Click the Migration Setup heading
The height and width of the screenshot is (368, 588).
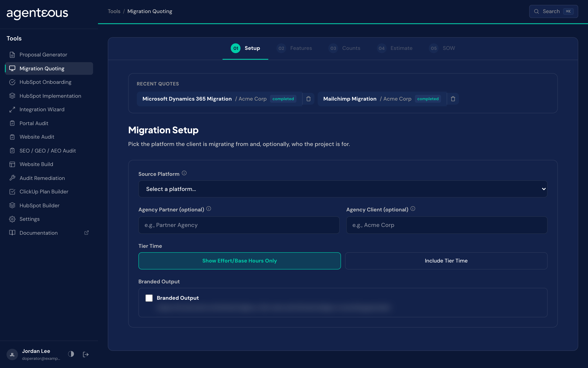tap(163, 130)
